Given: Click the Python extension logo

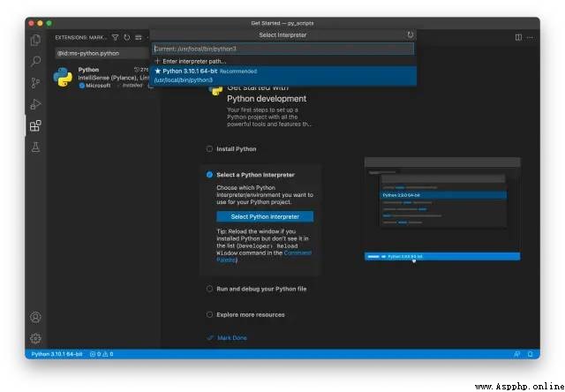Looking at the screenshot, I should pyautogui.click(x=63, y=77).
